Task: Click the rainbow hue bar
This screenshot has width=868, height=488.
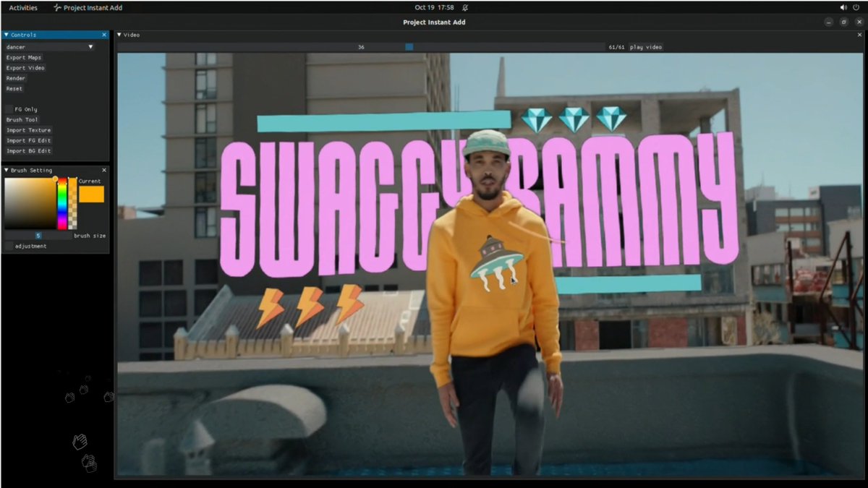Action: 62,203
